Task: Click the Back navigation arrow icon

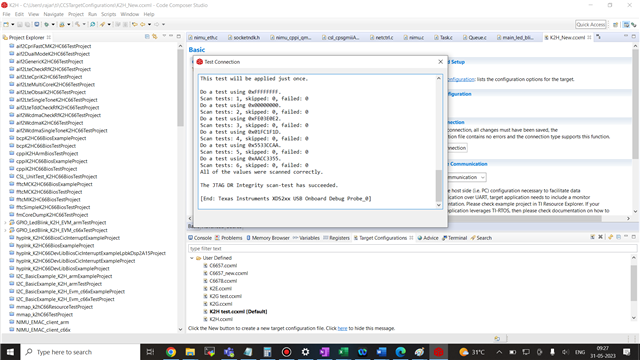Action: click(x=142, y=24)
